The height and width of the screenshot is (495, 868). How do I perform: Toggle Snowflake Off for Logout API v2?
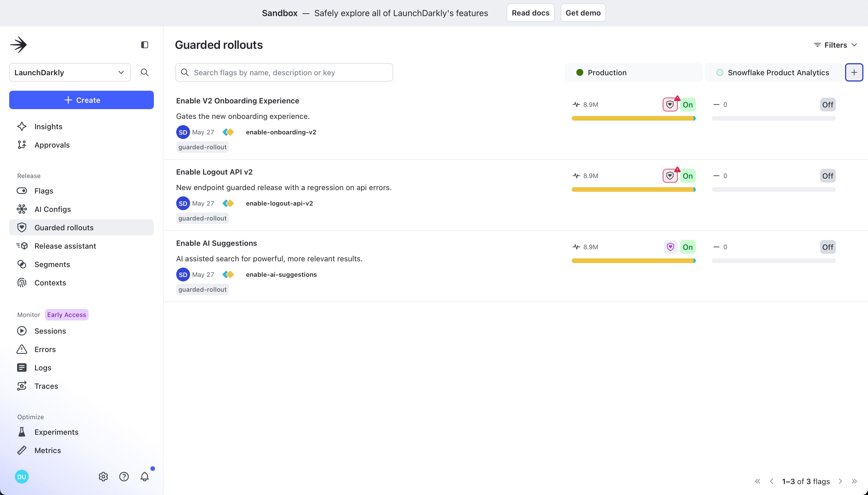click(x=828, y=176)
